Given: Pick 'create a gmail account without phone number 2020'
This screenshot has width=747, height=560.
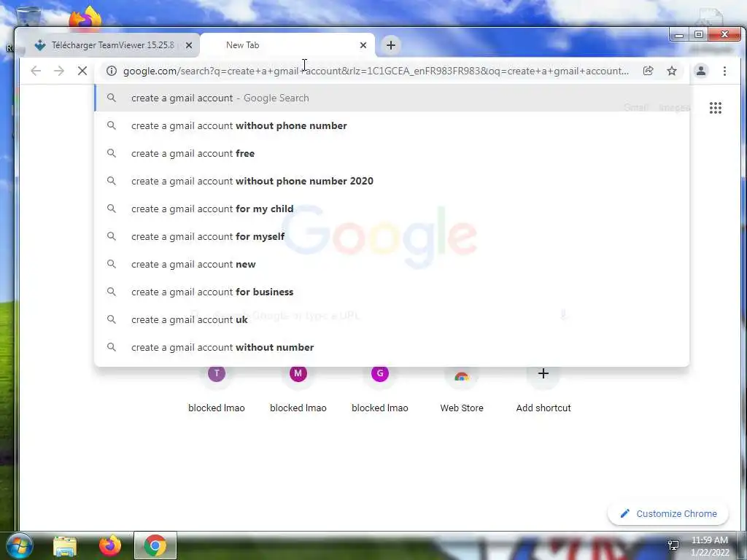Looking at the screenshot, I should (x=392, y=181).
